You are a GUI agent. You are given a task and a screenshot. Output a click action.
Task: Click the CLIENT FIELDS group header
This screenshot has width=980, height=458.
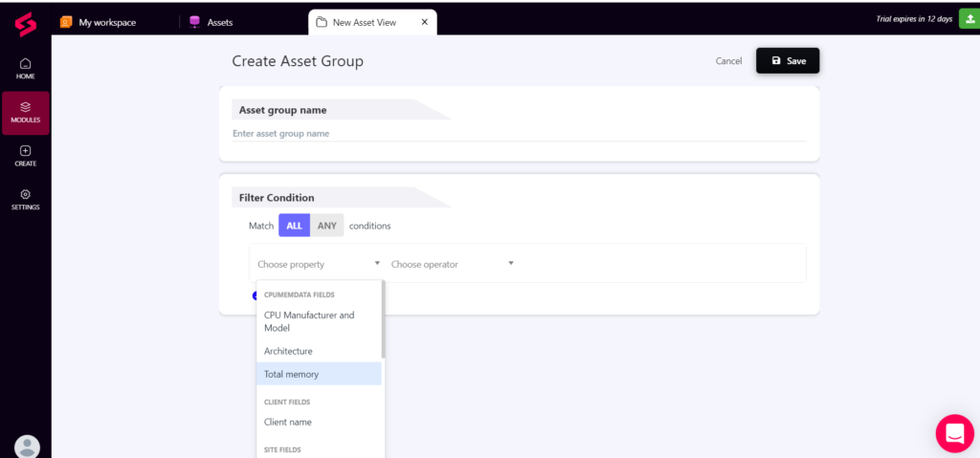coord(287,402)
